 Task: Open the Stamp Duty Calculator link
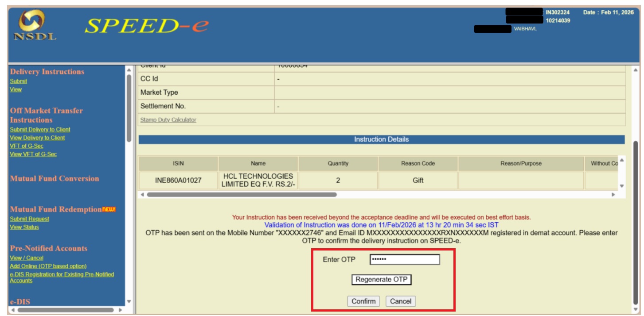[168, 120]
